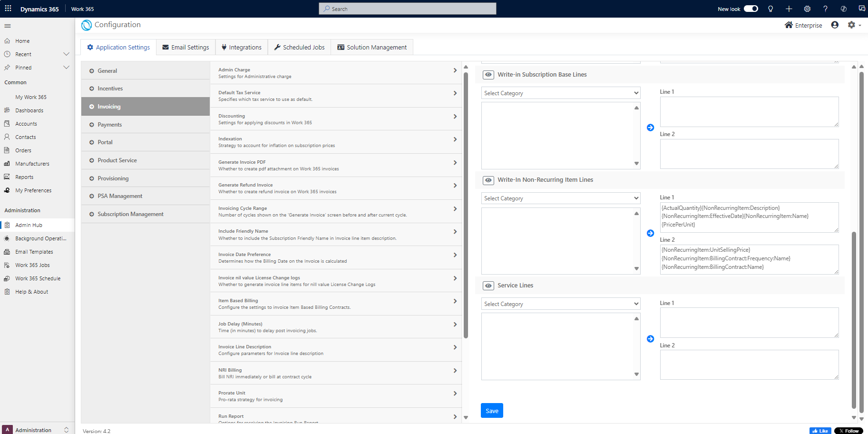Click the Email Templates icon in sidebar
Viewport: 868px width, 434px height.
(7, 252)
